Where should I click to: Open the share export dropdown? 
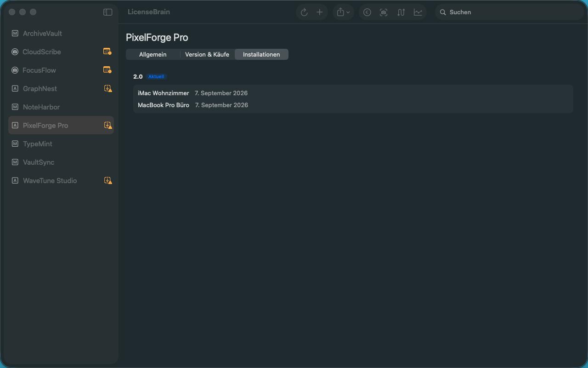click(x=343, y=12)
